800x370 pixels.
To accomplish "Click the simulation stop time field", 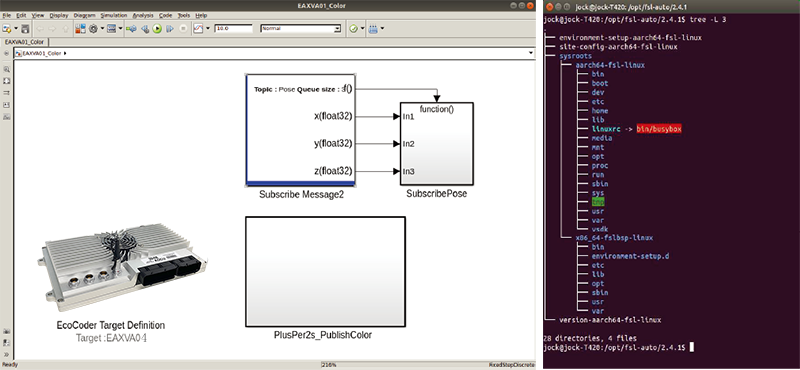I will (234, 29).
